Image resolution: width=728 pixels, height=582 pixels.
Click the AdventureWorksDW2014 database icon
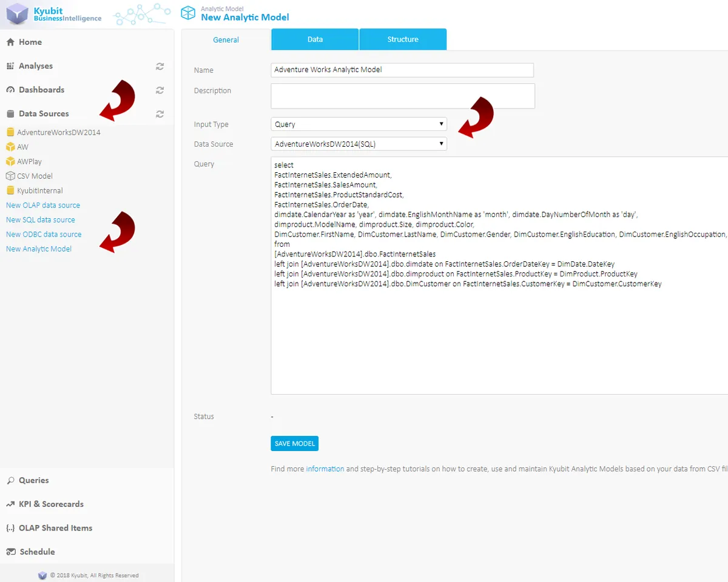tap(10, 132)
